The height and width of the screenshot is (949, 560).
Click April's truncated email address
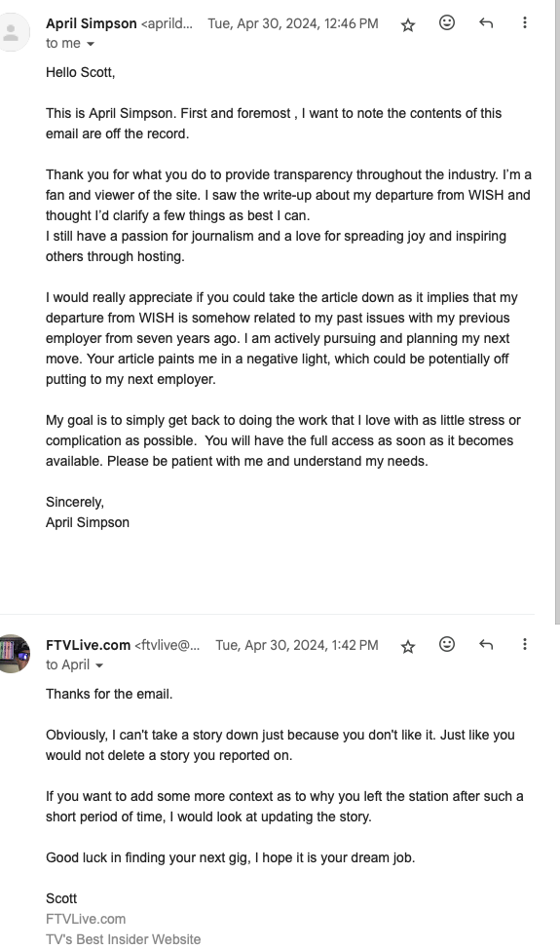167,23
